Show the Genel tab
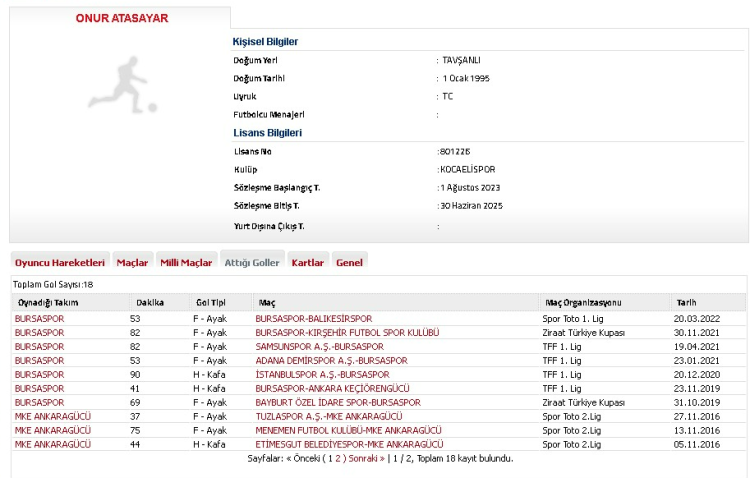Image resolution: width=750 pixels, height=478 pixels. (x=349, y=262)
